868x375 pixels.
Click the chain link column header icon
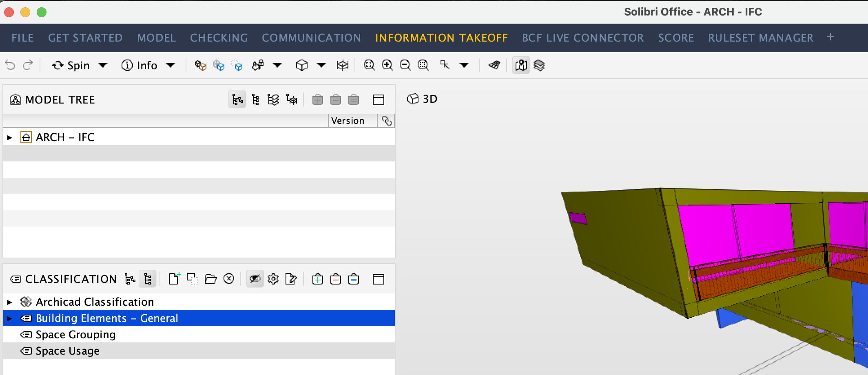click(x=386, y=121)
